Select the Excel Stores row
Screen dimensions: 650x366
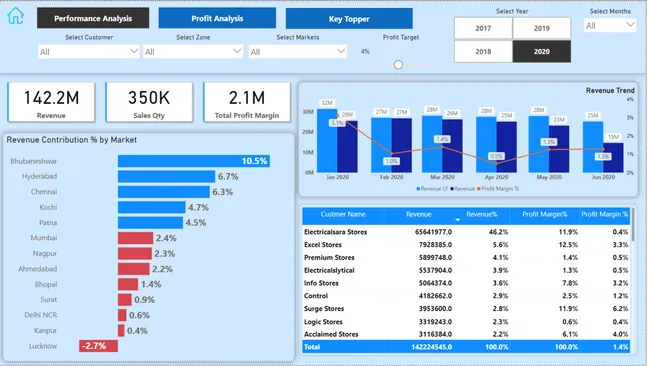(x=466, y=245)
